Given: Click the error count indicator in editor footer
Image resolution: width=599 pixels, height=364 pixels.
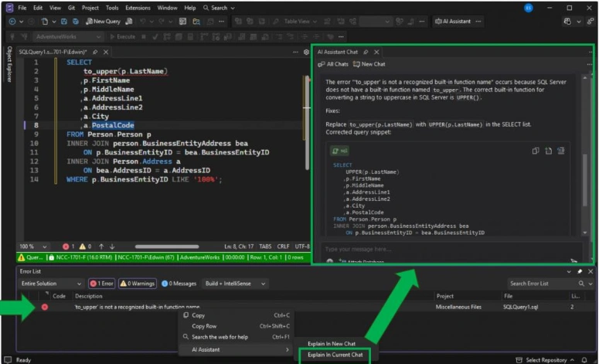Looking at the screenshot, I should (x=68, y=247).
